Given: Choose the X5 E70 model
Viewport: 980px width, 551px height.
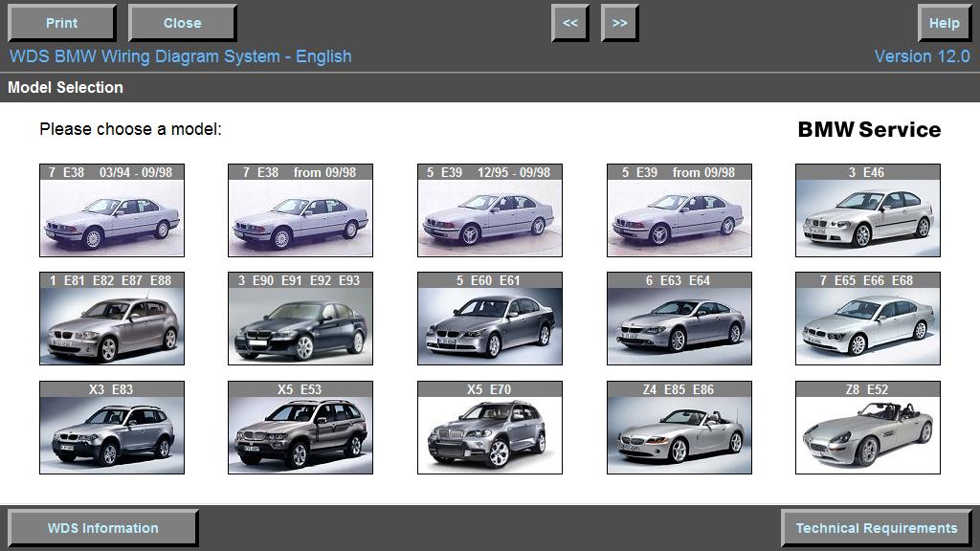Looking at the screenshot, I should tap(490, 428).
